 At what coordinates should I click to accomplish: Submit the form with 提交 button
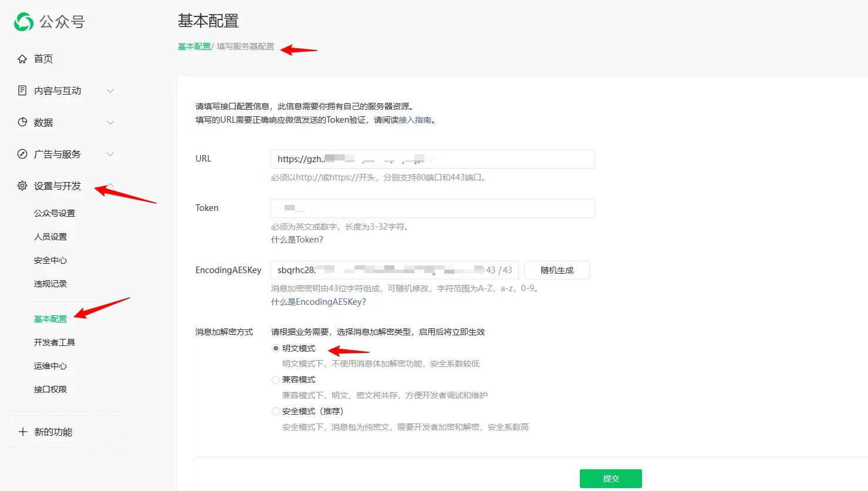pyautogui.click(x=610, y=478)
